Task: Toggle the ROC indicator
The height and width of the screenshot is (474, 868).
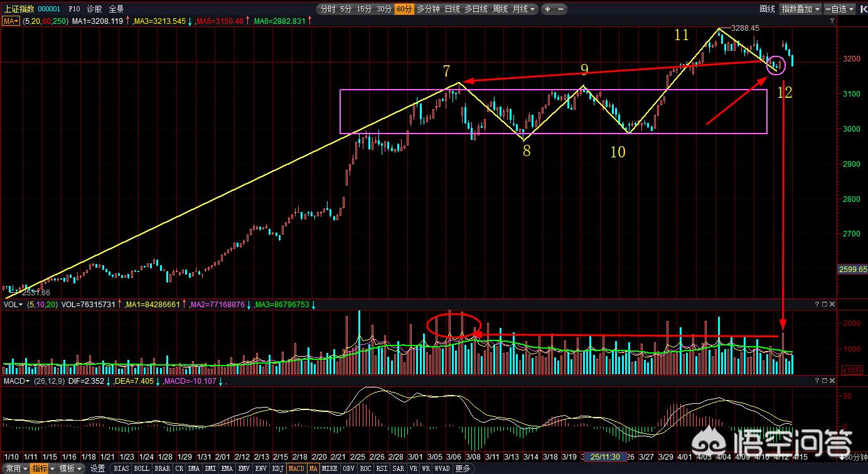Action: (366, 468)
